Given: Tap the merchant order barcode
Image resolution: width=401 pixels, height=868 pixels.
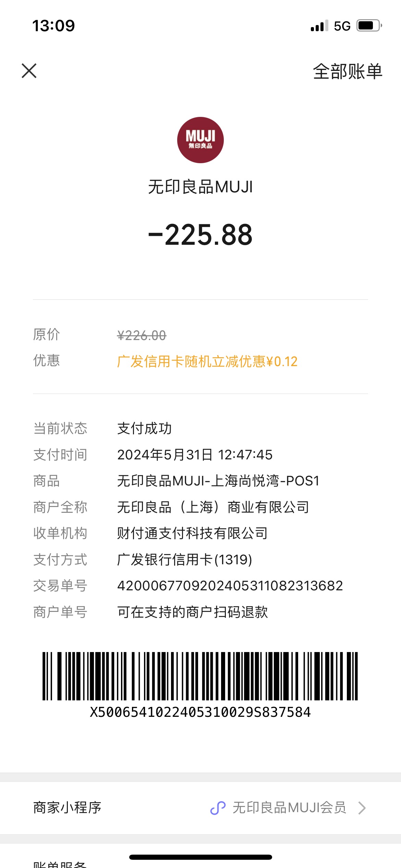Looking at the screenshot, I should 200,676.
